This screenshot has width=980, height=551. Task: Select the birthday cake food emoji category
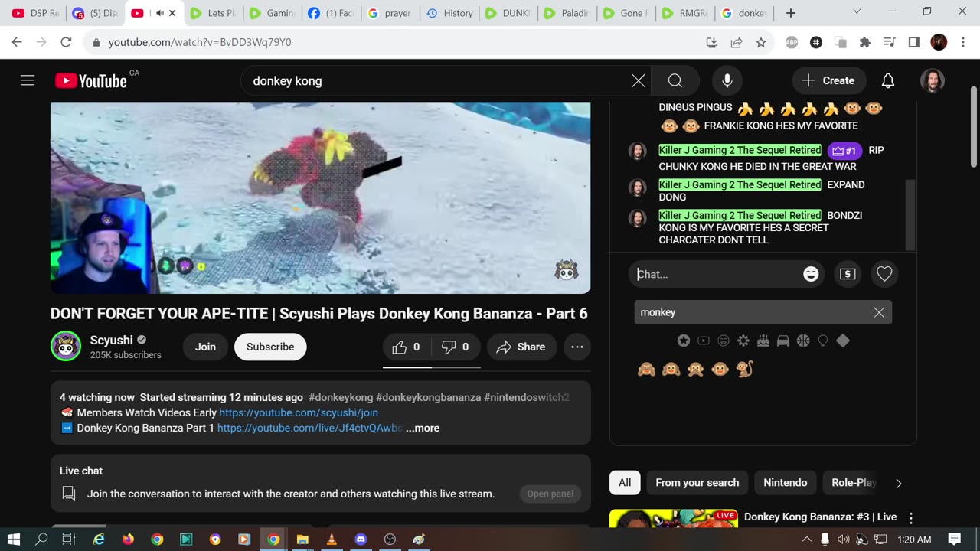click(763, 341)
